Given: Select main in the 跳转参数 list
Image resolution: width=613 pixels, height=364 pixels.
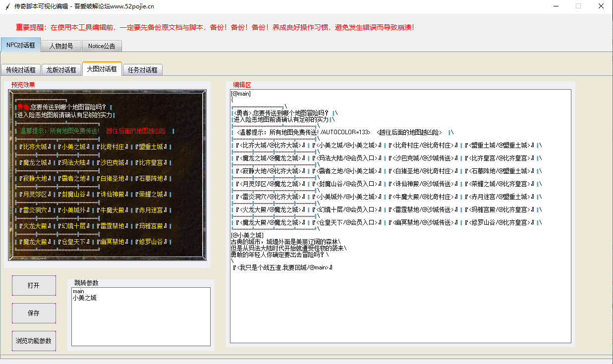Looking at the screenshot, I should [x=78, y=291].
